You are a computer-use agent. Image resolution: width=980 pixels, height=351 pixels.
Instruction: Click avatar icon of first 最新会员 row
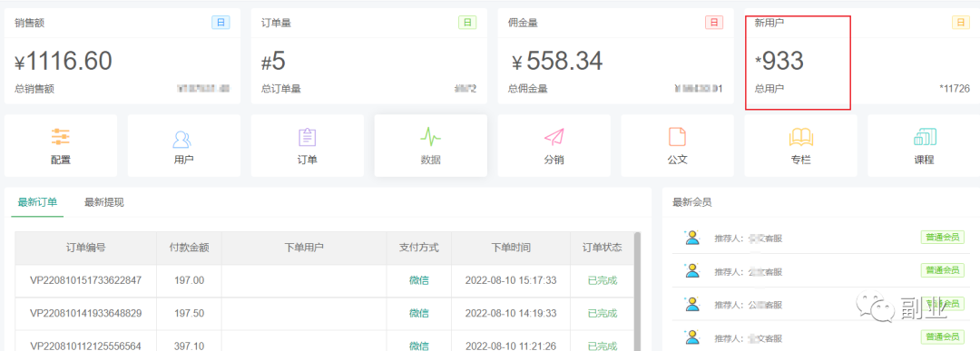[x=691, y=238]
